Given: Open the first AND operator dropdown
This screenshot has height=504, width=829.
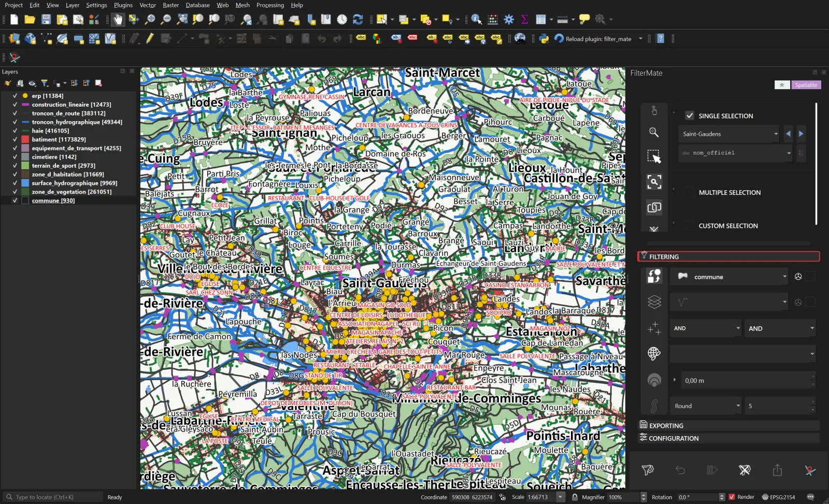Looking at the screenshot, I should [706, 328].
